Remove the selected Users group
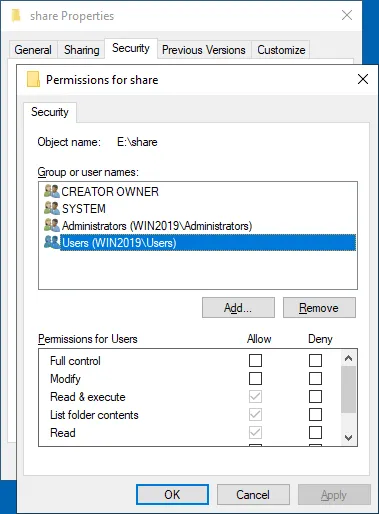This screenshot has height=514, width=379. 319,308
